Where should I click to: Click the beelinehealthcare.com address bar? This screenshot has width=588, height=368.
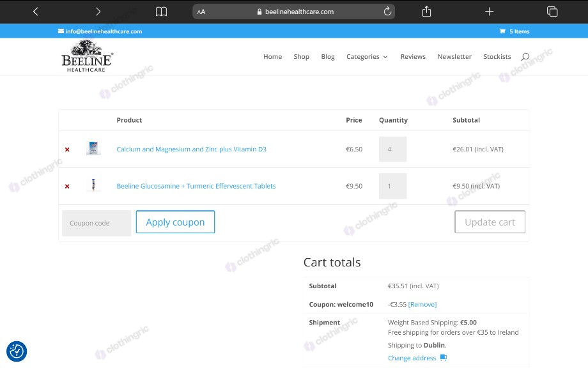(293, 11)
